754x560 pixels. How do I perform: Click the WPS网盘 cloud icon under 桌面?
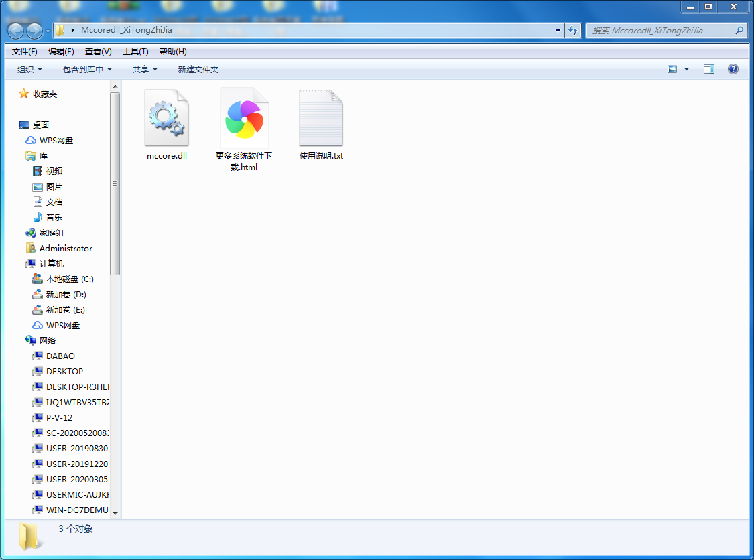coord(31,141)
